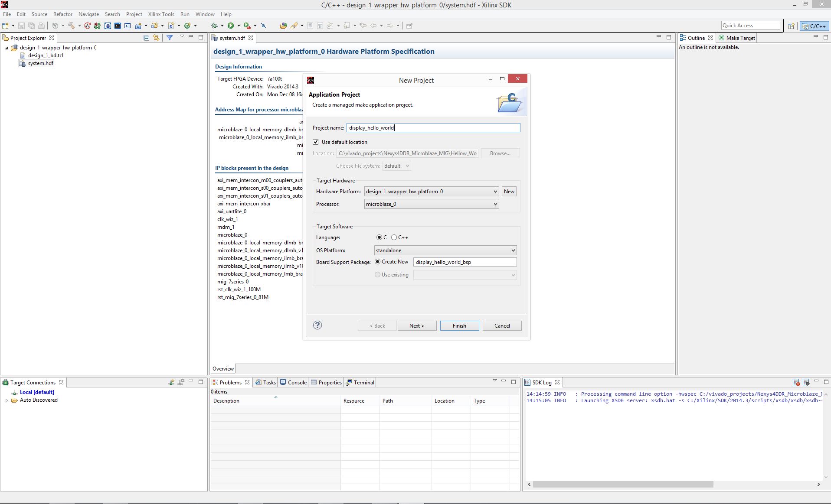Click the board support package name field
Screen dimensions: 831x504
pyautogui.click(x=465, y=262)
